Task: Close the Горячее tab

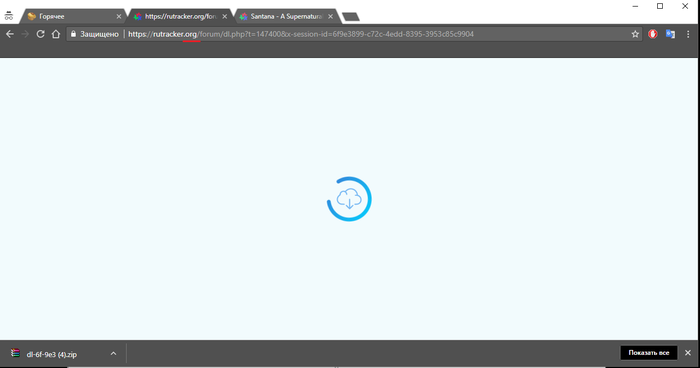Action: coord(119,17)
